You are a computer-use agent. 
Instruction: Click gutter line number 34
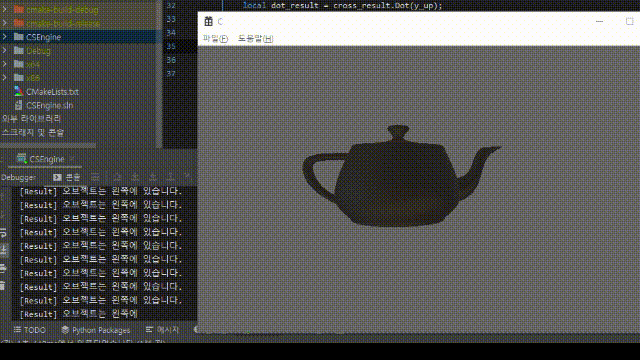point(171,33)
